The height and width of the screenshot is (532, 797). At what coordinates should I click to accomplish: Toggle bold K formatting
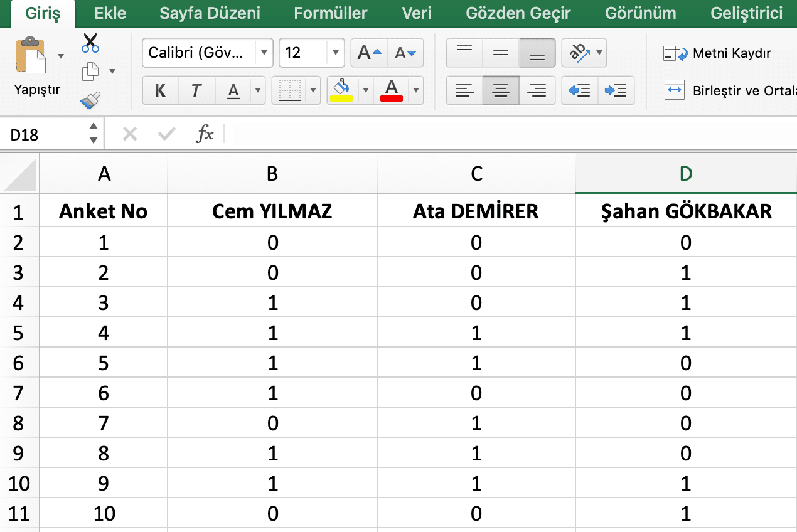161,91
